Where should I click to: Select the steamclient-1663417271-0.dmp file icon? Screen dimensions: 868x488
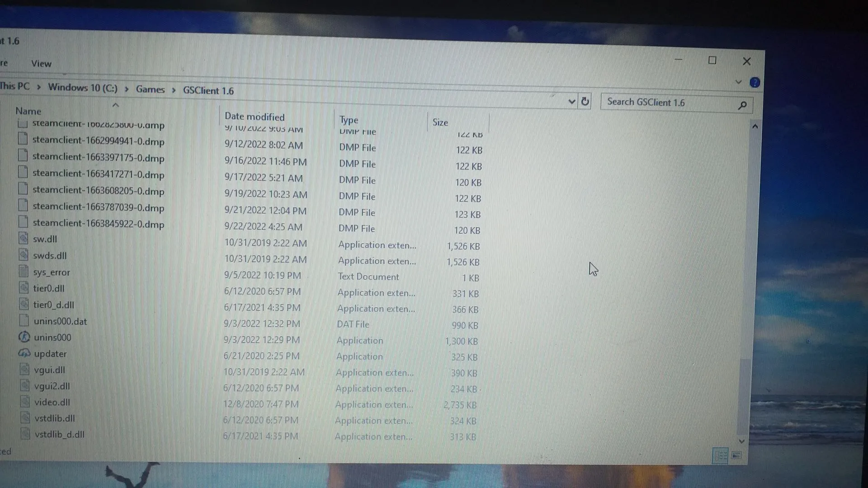pyautogui.click(x=23, y=172)
